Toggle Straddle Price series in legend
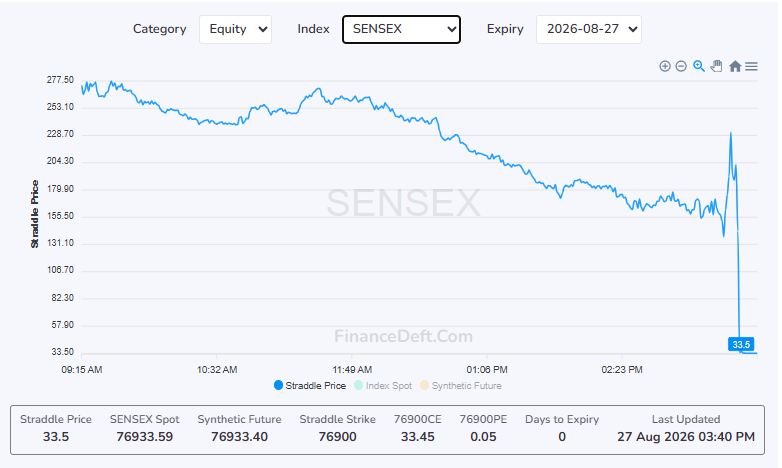This screenshot has height=468, width=782. 310,386
